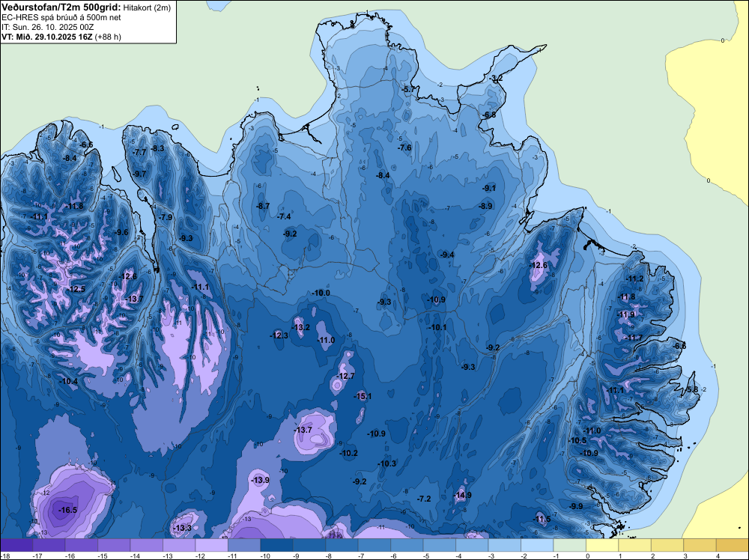Click the -11.9 temperature value

click(626, 314)
